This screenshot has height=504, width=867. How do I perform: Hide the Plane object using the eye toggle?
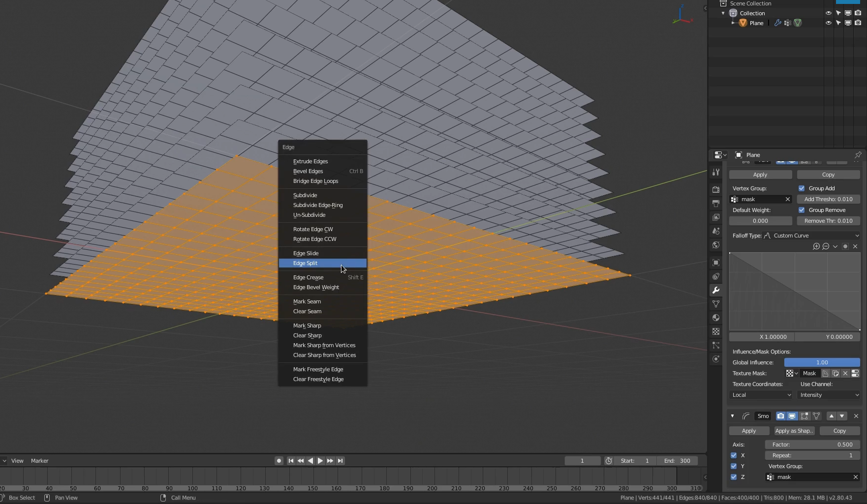click(829, 23)
